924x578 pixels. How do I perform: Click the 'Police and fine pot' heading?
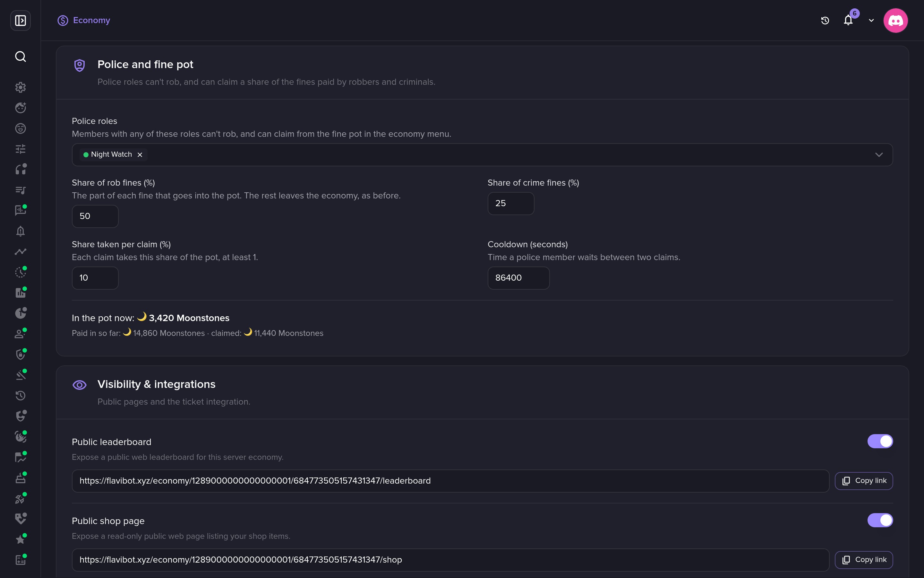pos(145,64)
